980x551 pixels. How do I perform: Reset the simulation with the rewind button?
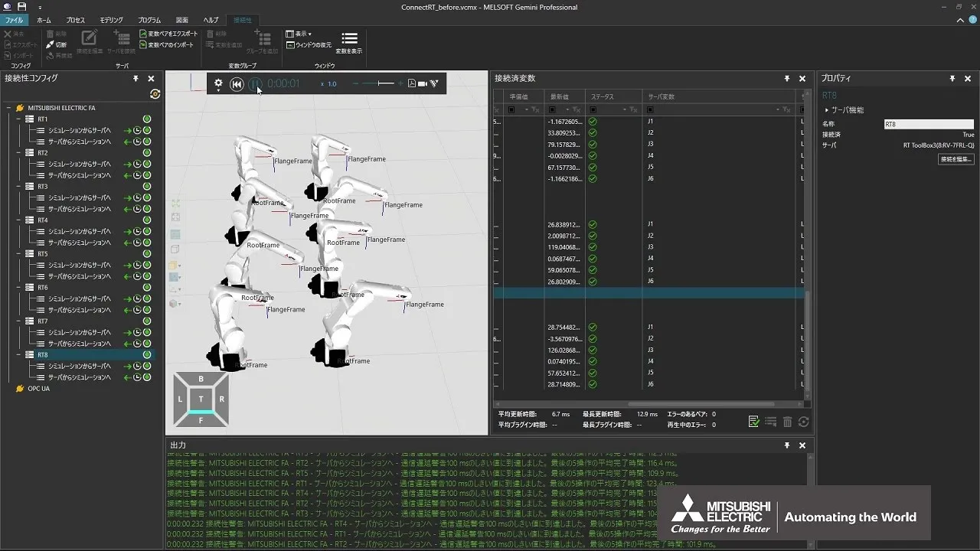pos(237,83)
